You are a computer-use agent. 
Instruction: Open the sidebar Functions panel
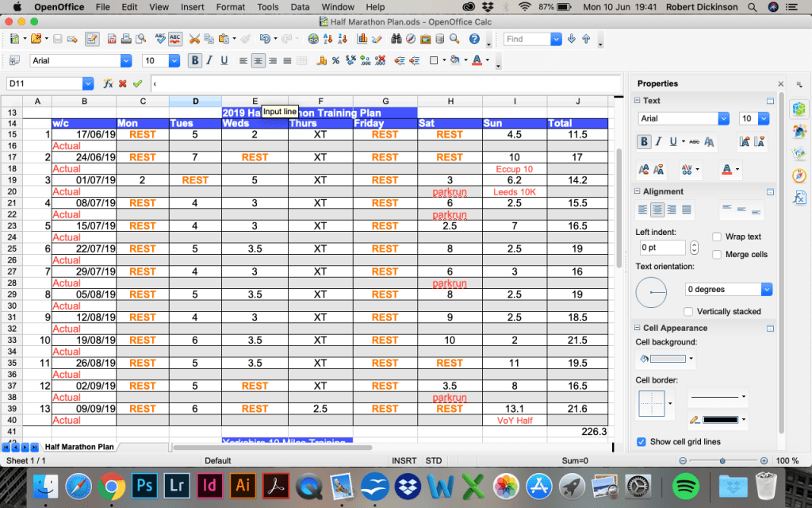[799, 198]
